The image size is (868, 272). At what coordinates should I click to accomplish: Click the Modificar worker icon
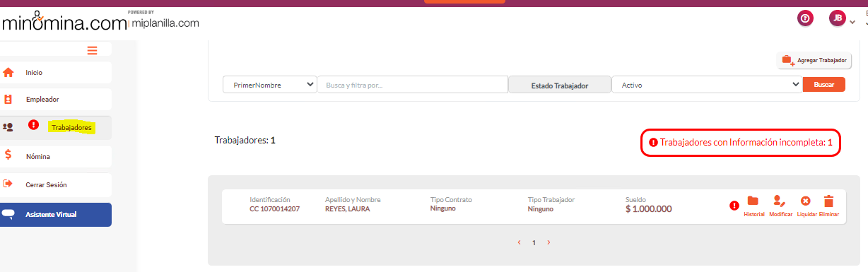tap(780, 201)
